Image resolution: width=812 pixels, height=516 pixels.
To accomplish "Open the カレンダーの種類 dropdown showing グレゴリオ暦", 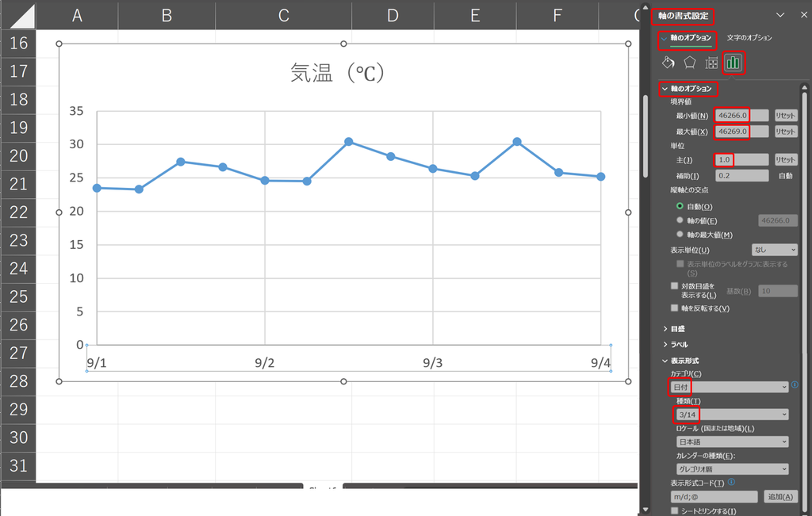I will [x=732, y=469].
